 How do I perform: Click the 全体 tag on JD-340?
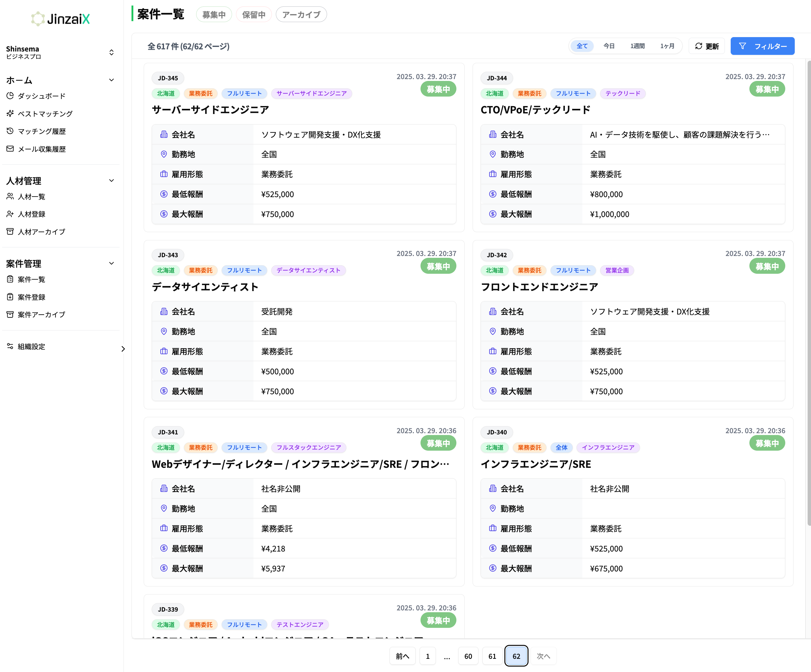[562, 448]
